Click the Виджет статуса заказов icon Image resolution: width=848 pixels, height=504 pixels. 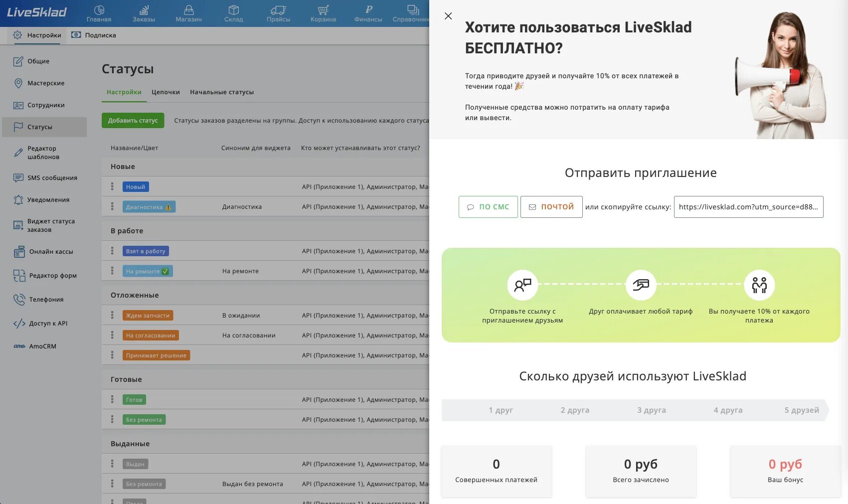point(18,225)
